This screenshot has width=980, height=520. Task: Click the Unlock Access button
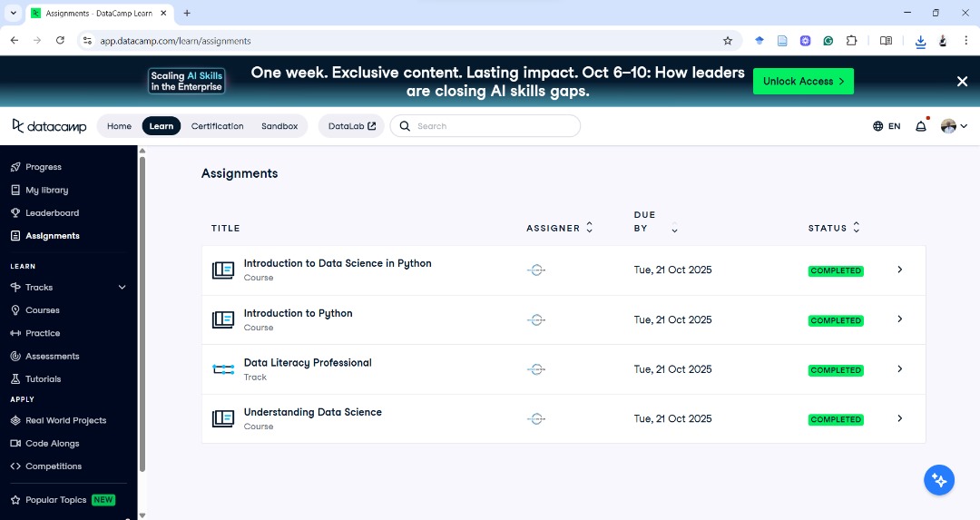coord(803,82)
